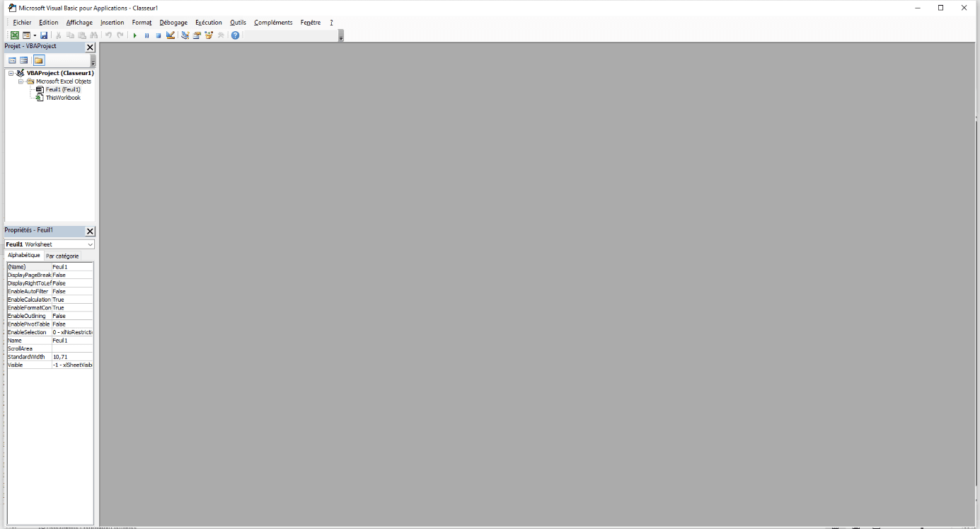980x529 pixels.
Task: Save the workbook with the floppy disk icon
Action: (44, 35)
